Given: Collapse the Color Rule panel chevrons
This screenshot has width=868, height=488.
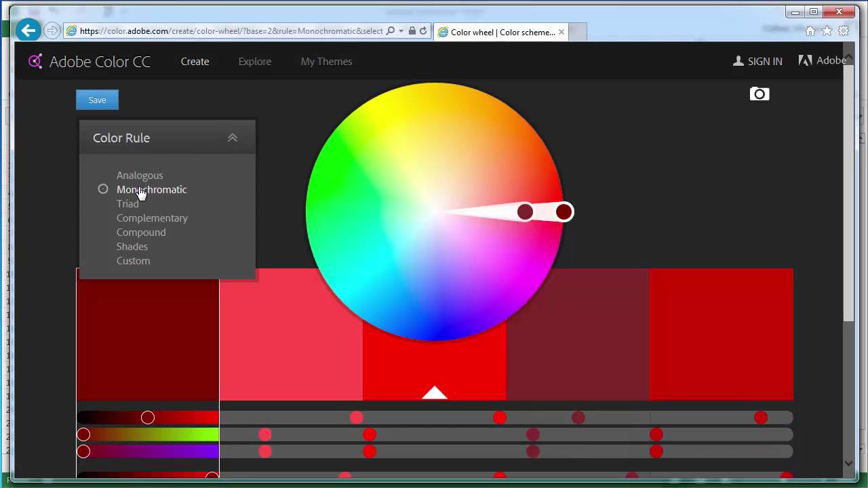Looking at the screenshot, I should tap(233, 138).
